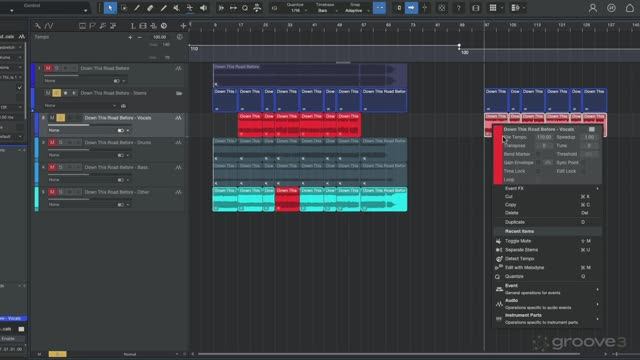640x360 pixels.
Task: Click waveform icon on the Drums track
Action: 178,142
